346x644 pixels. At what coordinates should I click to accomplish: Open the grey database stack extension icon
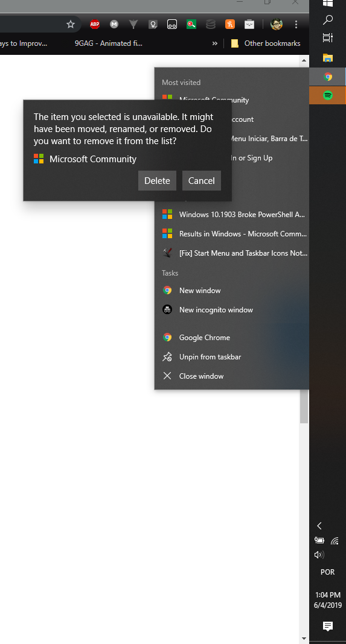point(211,24)
